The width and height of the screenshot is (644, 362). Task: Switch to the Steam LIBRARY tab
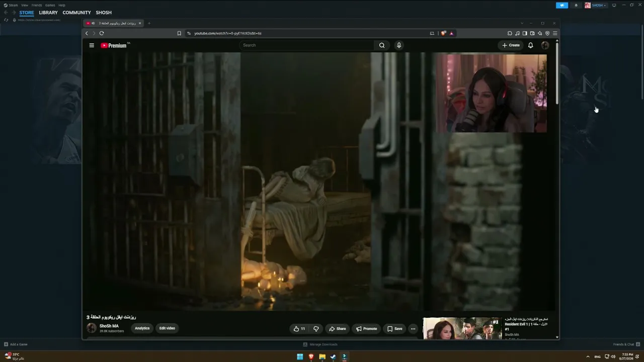[x=48, y=13]
